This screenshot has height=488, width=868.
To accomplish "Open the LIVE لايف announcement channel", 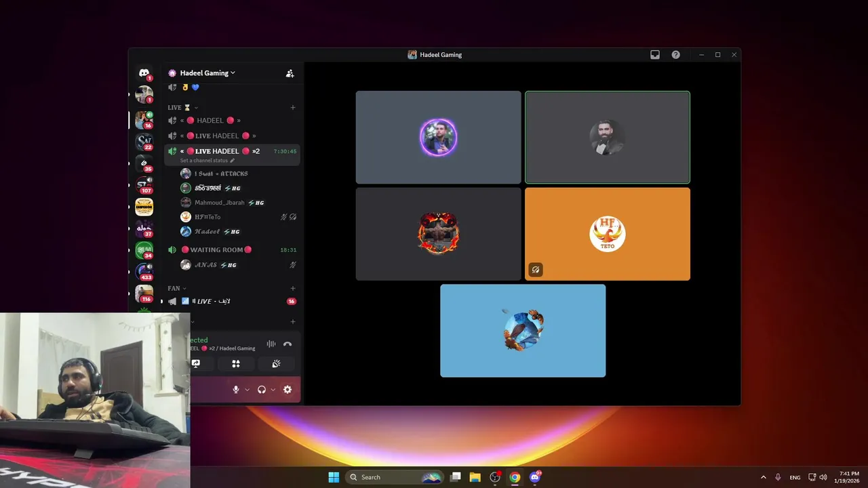I will coord(232,301).
